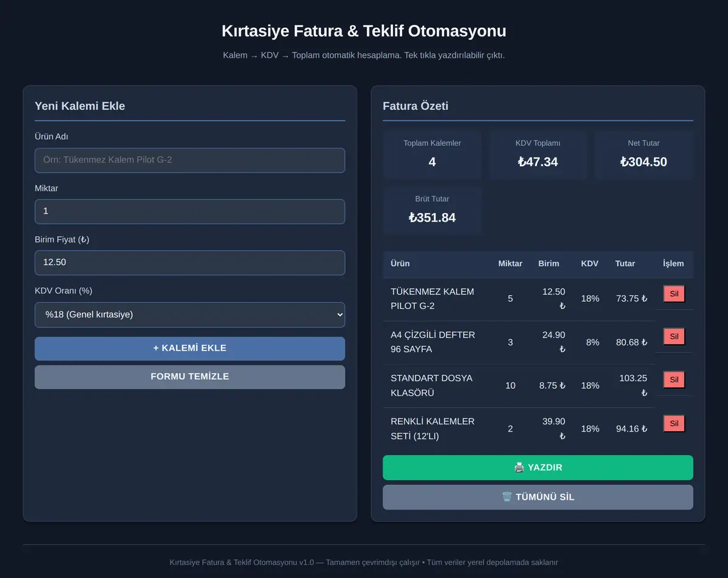
Task: Click the İşlem column header
Action: pos(673,263)
